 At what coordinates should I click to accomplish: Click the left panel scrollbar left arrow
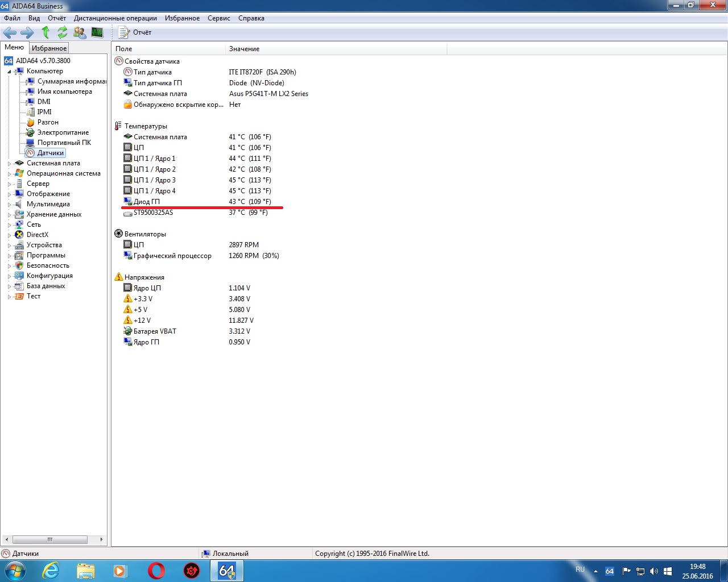(6, 539)
